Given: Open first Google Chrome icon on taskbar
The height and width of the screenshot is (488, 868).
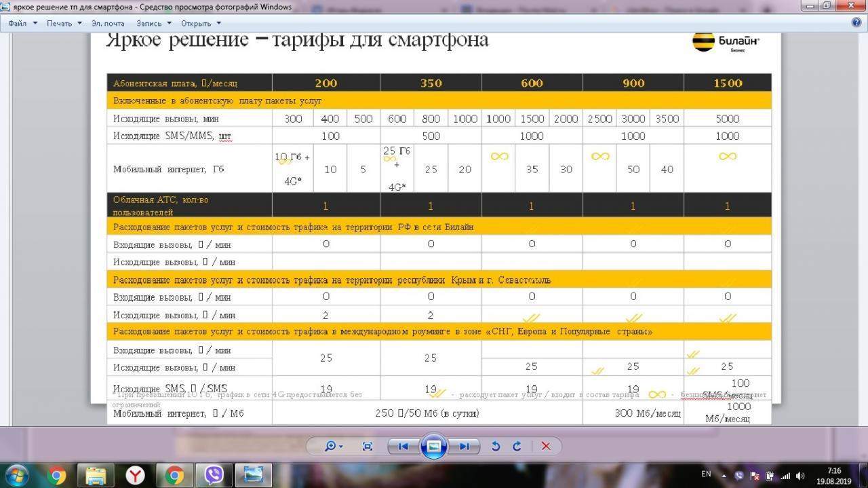Looking at the screenshot, I should (x=58, y=475).
